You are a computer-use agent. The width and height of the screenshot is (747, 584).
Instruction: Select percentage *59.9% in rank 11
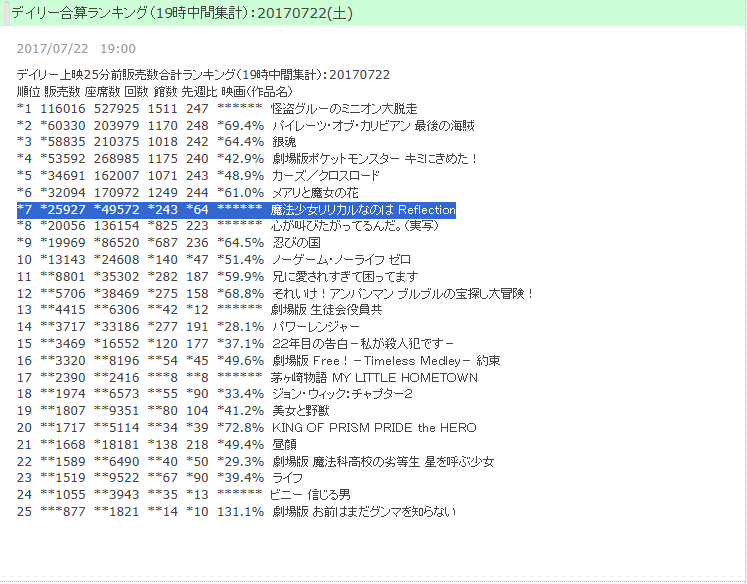pos(241,276)
